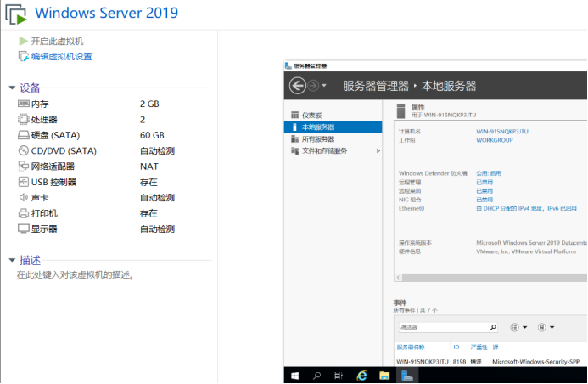Select the 打印机 printer icon

23,213
